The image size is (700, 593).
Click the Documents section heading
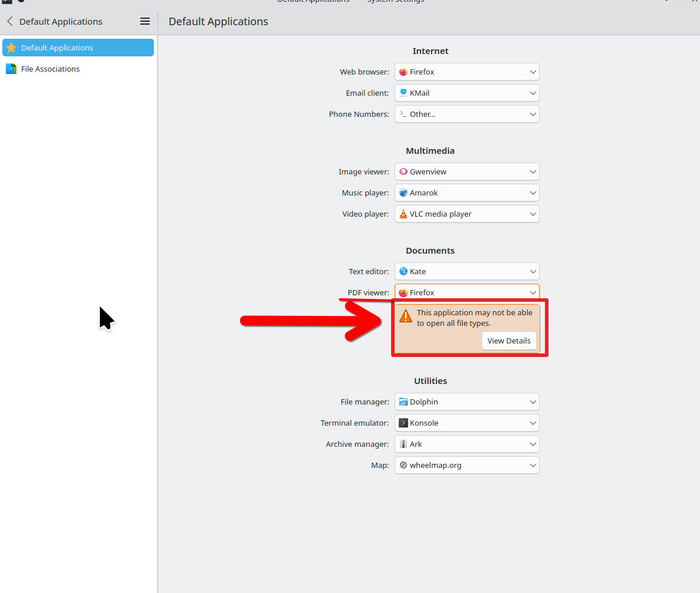[x=430, y=251]
